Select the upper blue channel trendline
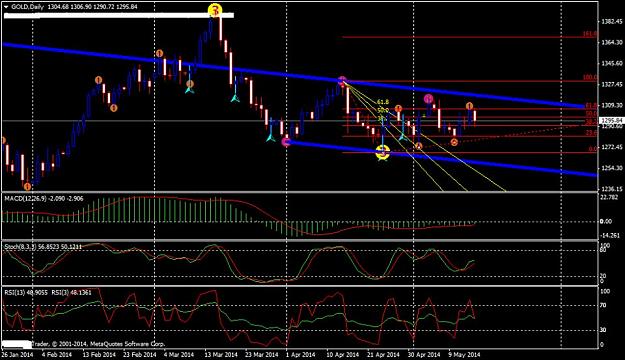 point(293,75)
